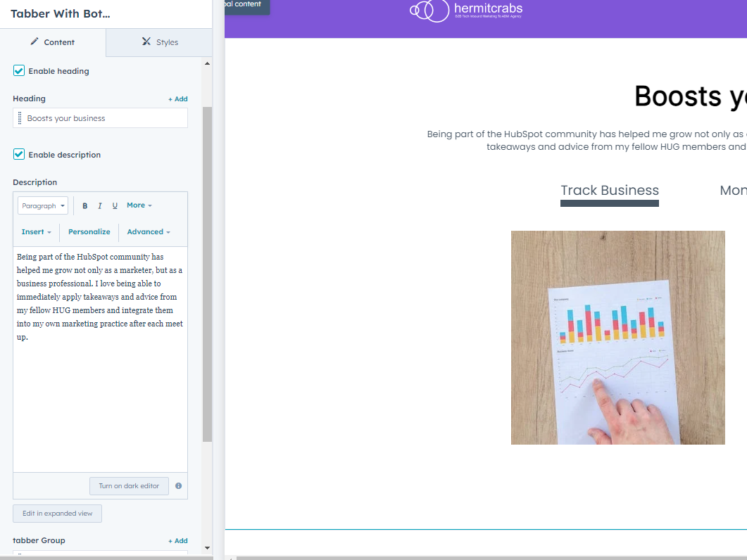Select the Track Business tab in preview

coord(609,191)
